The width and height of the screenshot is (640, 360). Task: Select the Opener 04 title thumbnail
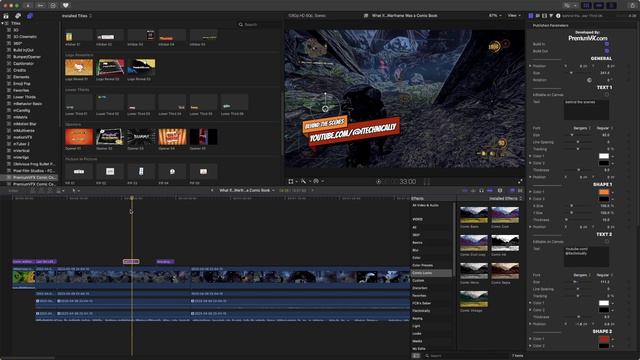(172, 137)
